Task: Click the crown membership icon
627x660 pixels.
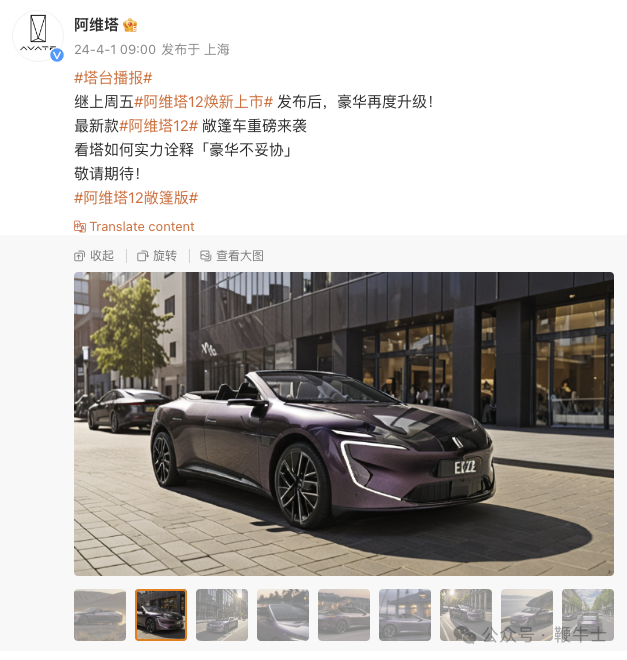Action: [130, 25]
